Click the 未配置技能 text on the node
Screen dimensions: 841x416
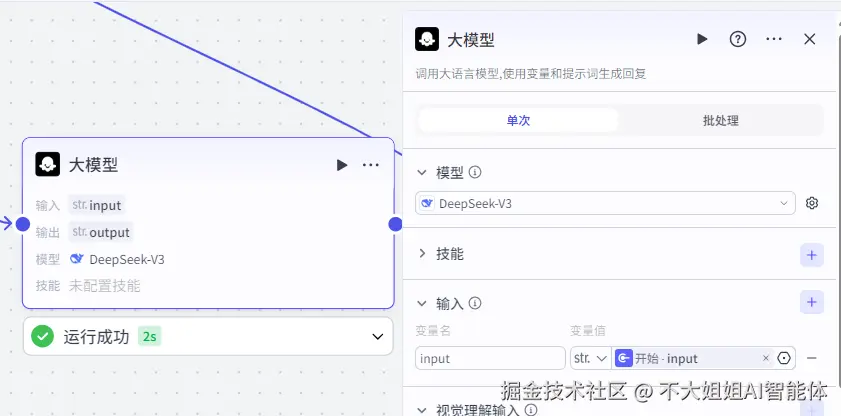tap(105, 286)
